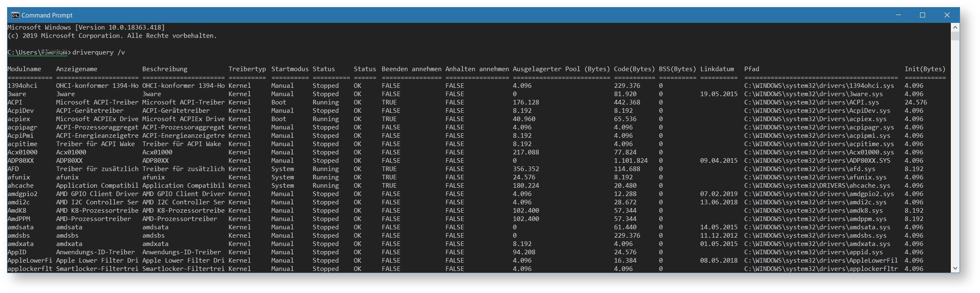Click the Treibertyp column header
Viewport: 980px width, 293px height.
[x=247, y=69]
